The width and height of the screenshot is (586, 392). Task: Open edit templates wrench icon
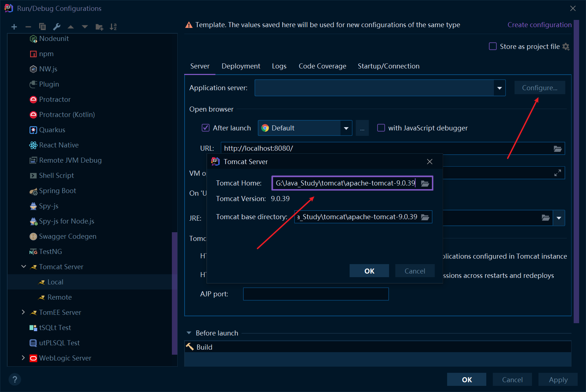57,27
